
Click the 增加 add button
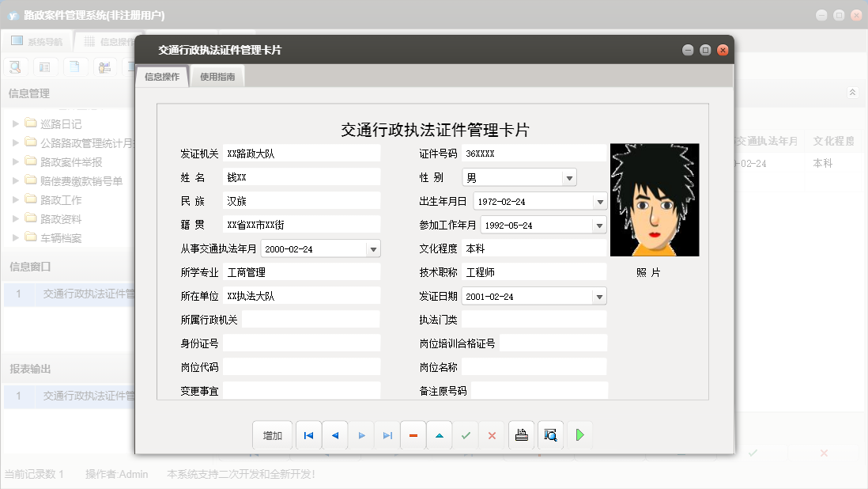point(273,435)
